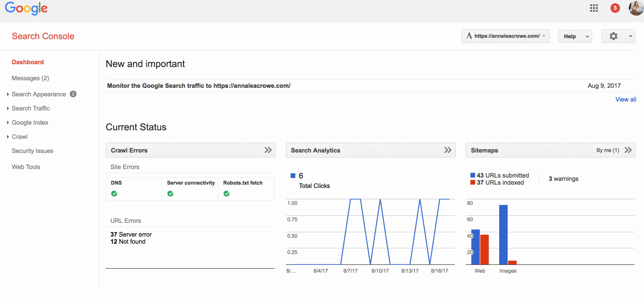Open the Help dropdown menu
This screenshot has height=297, width=644.
click(575, 36)
